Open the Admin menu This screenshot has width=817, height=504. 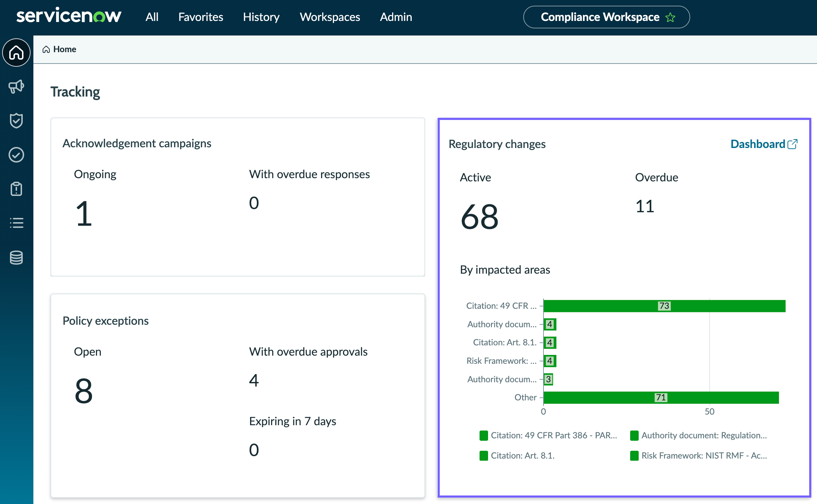(396, 17)
